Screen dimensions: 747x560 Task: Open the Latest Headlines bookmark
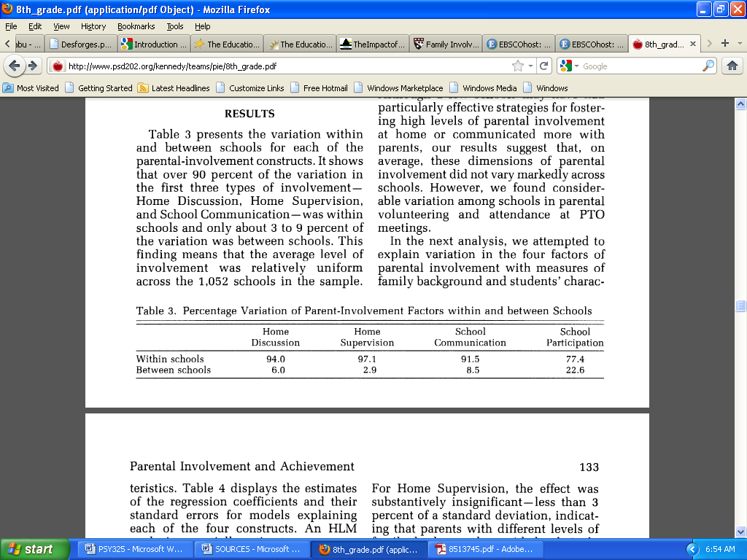point(174,88)
